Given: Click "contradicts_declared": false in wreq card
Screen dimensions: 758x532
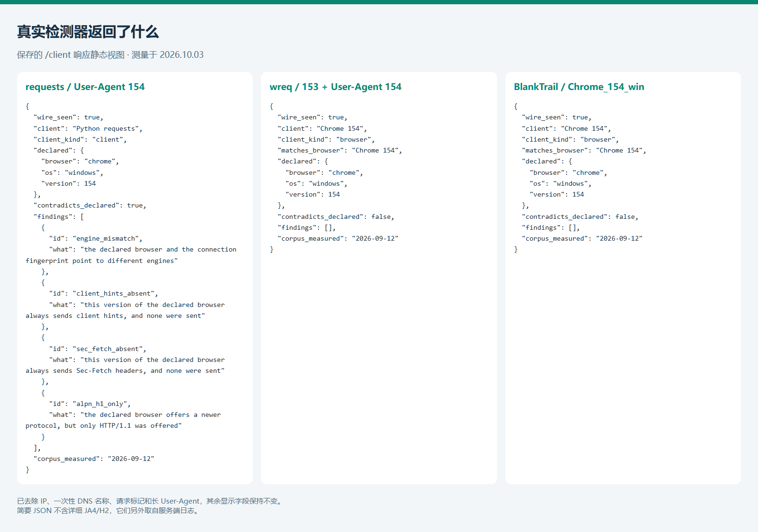Looking at the screenshot, I should (336, 216).
